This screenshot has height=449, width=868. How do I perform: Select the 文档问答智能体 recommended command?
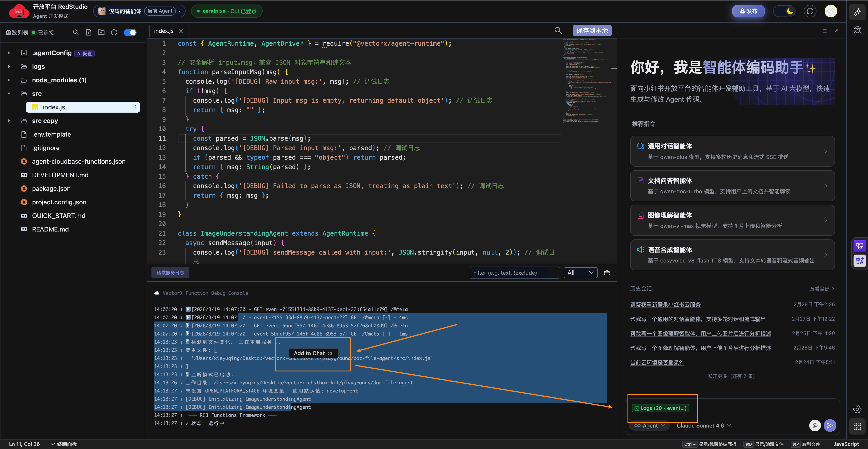(732, 186)
